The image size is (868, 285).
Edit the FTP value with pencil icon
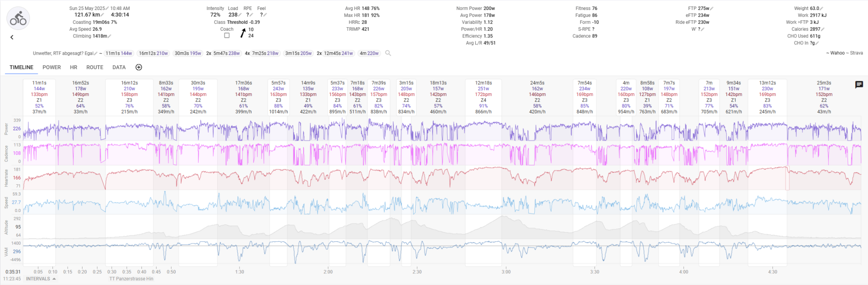click(712, 9)
